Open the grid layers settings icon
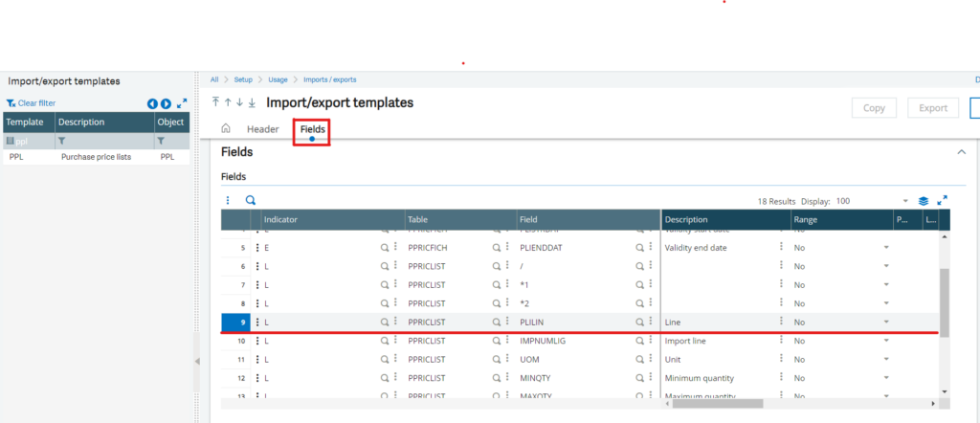Viewport: 980px width, 423px height. [924, 201]
